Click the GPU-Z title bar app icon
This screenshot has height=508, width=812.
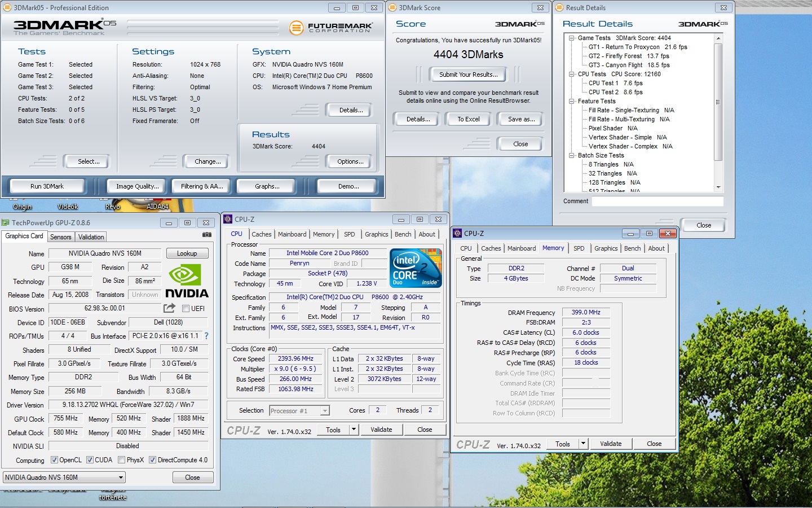(6, 222)
